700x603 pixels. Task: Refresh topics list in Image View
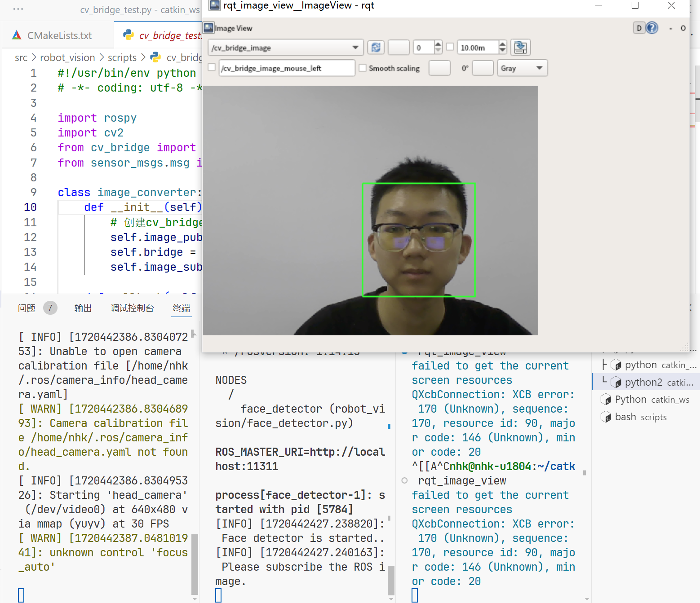pyautogui.click(x=376, y=47)
